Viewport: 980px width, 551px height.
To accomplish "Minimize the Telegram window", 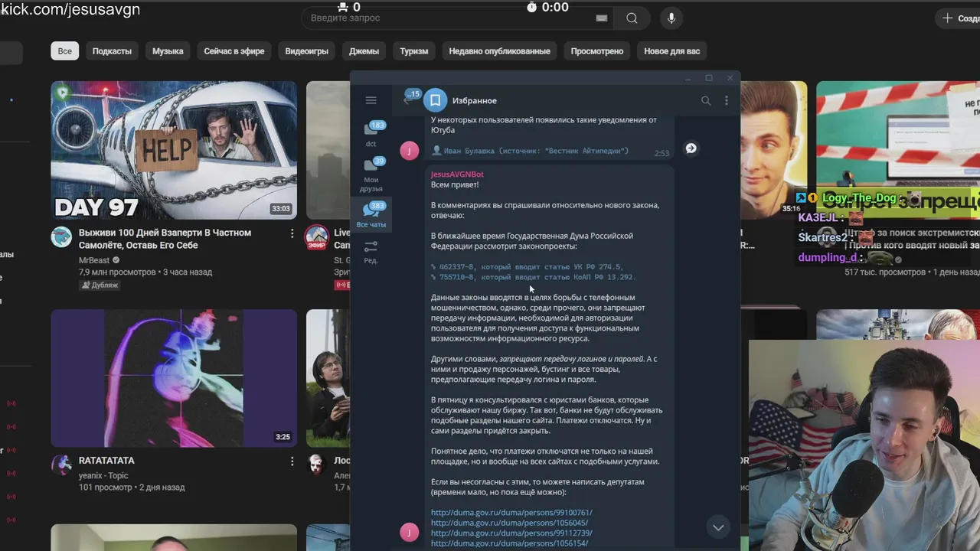I will coord(688,77).
